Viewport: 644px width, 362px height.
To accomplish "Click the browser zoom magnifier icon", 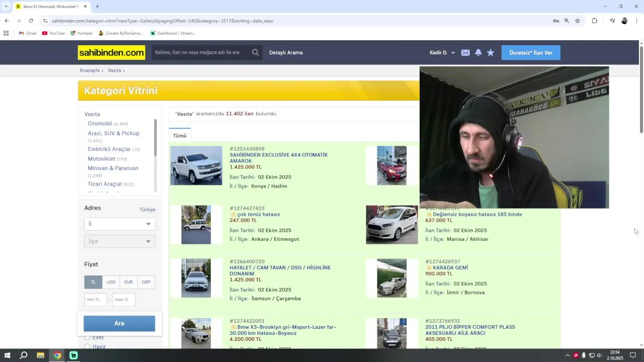I will coord(567,21).
